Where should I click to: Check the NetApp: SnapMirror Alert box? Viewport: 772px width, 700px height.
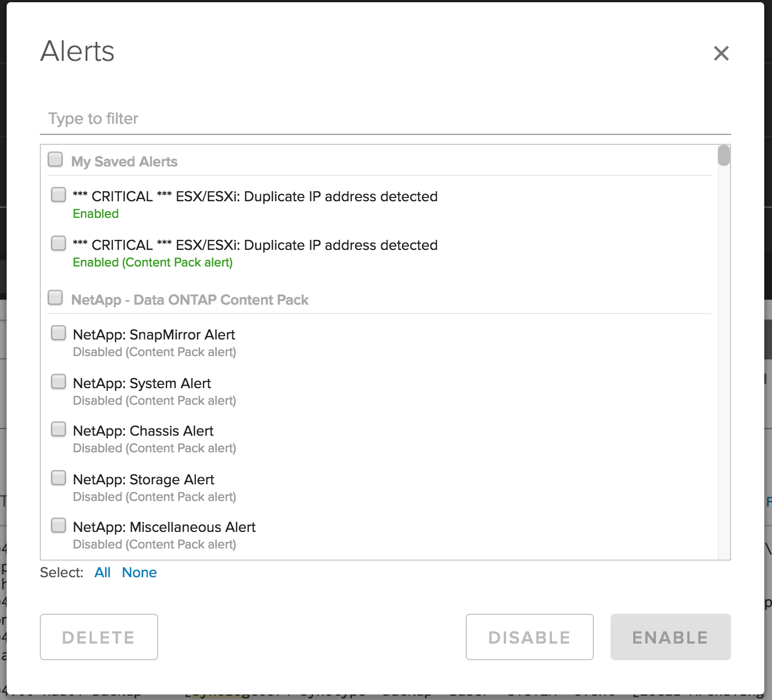[x=59, y=333]
